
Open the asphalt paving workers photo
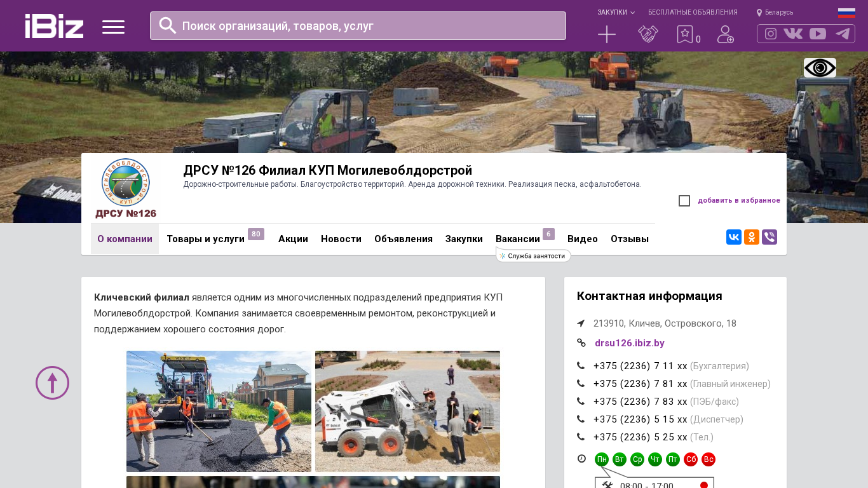(219, 411)
